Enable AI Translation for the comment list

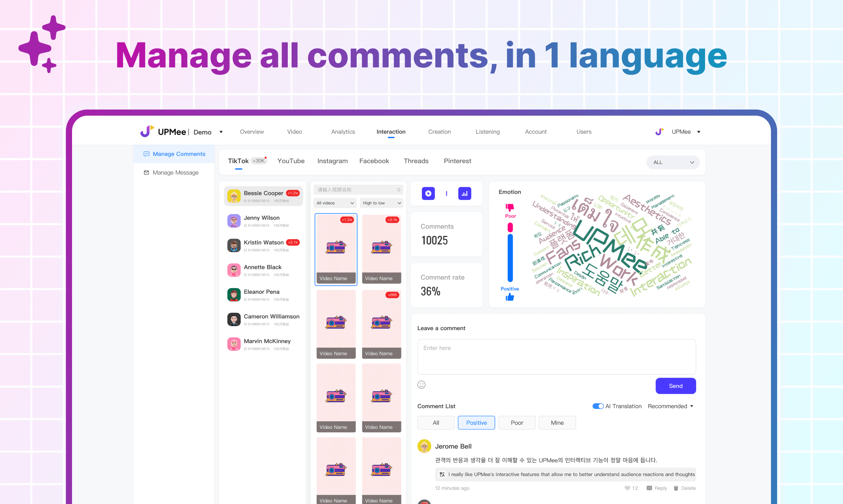pos(598,406)
